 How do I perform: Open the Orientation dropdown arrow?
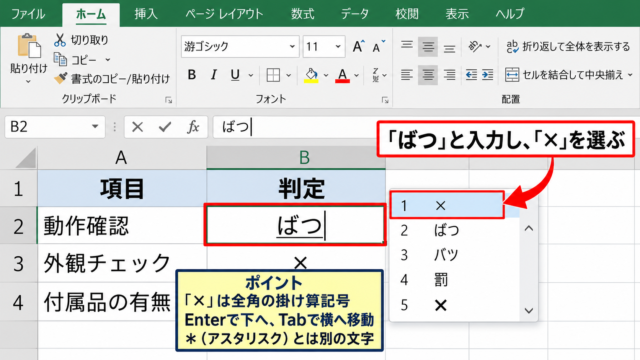pos(488,47)
